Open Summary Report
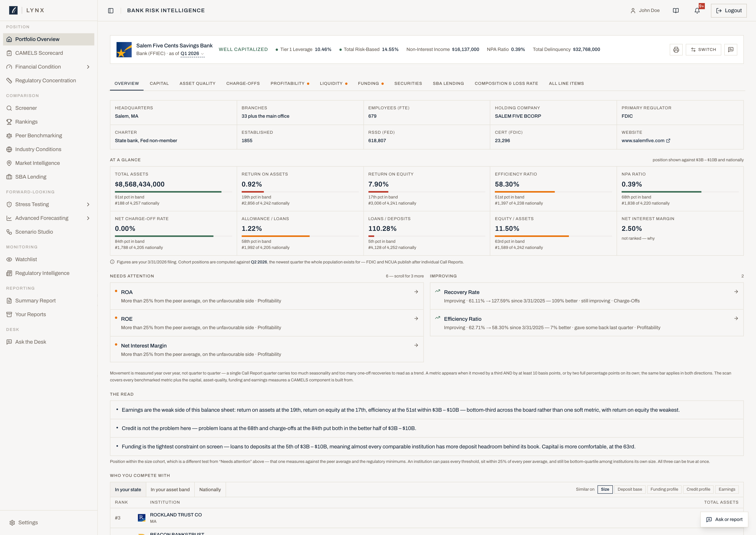The height and width of the screenshot is (535, 756). (49, 301)
